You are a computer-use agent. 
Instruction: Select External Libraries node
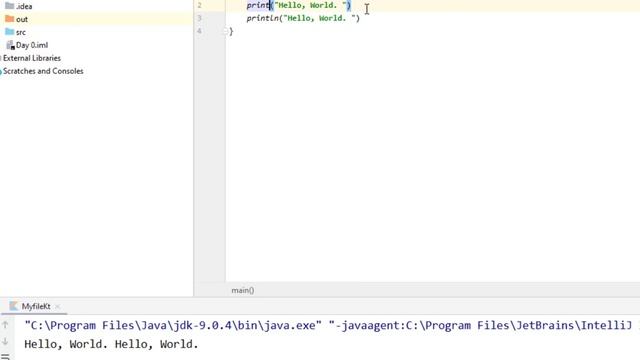(x=32, y=58)
